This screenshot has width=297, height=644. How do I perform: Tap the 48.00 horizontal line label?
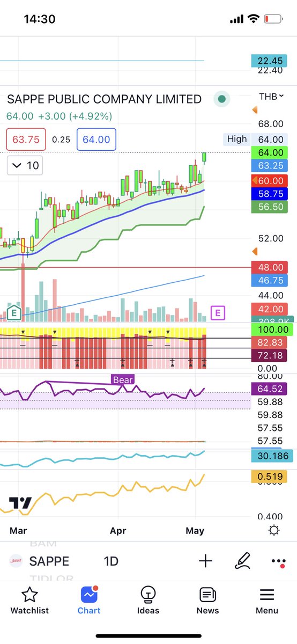click(x=270, y=267)
